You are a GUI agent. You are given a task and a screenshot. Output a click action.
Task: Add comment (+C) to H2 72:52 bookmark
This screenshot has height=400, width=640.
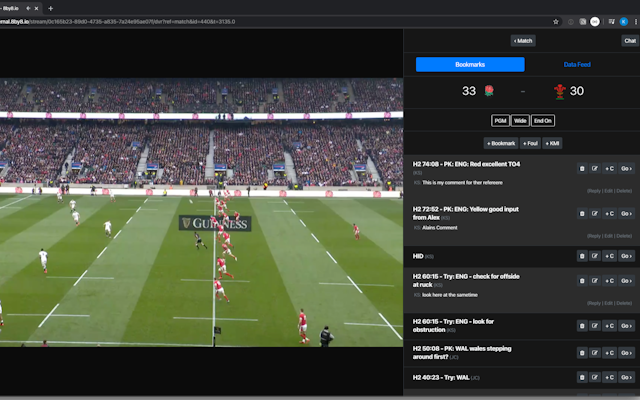click(x=609, y=213)
